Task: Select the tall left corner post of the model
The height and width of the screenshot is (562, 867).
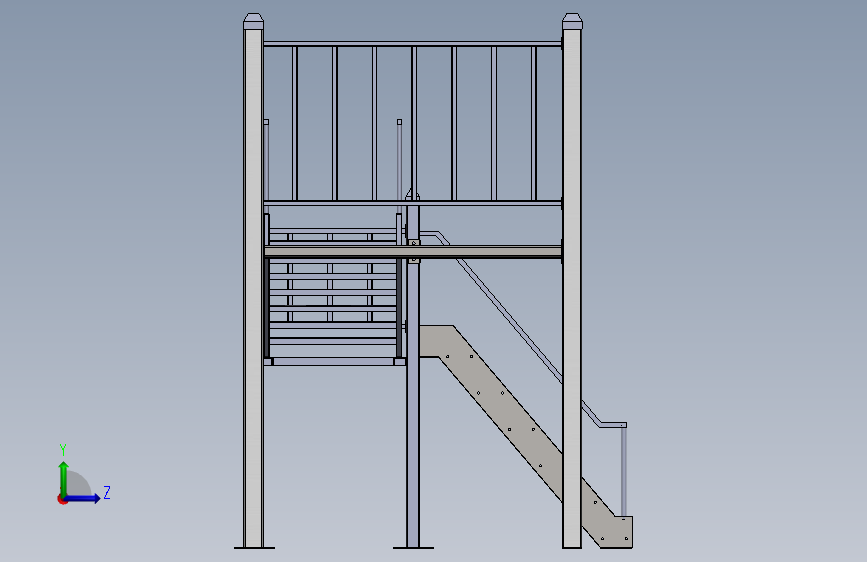Action: point(253,288)
